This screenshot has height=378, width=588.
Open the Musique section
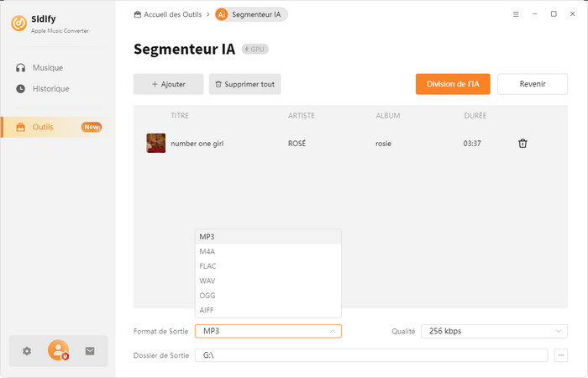coord(47,67)
